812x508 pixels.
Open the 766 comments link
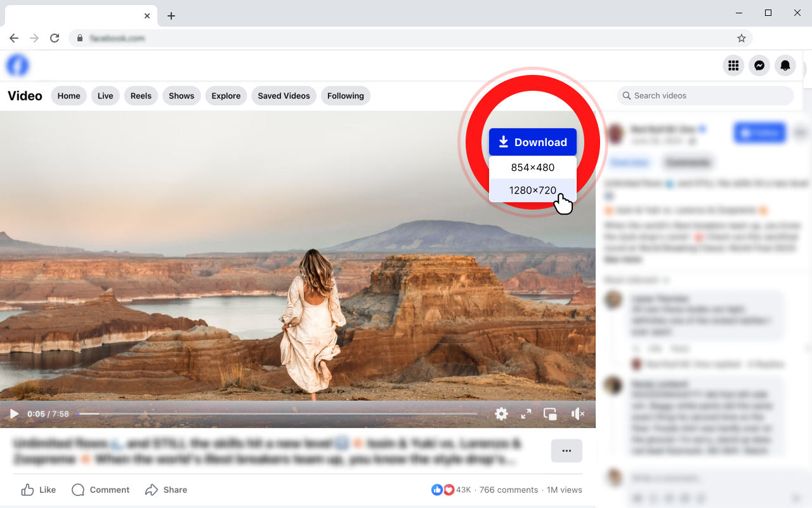(x=509, y=490)
